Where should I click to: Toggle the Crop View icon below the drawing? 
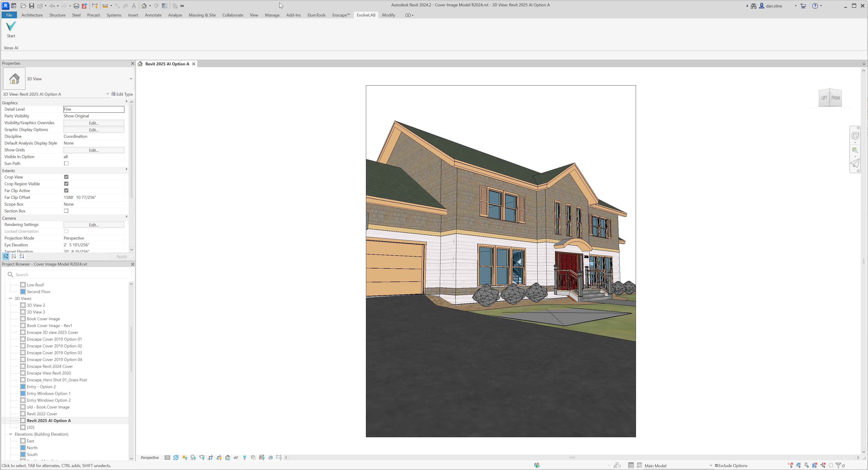coord(211,458)
